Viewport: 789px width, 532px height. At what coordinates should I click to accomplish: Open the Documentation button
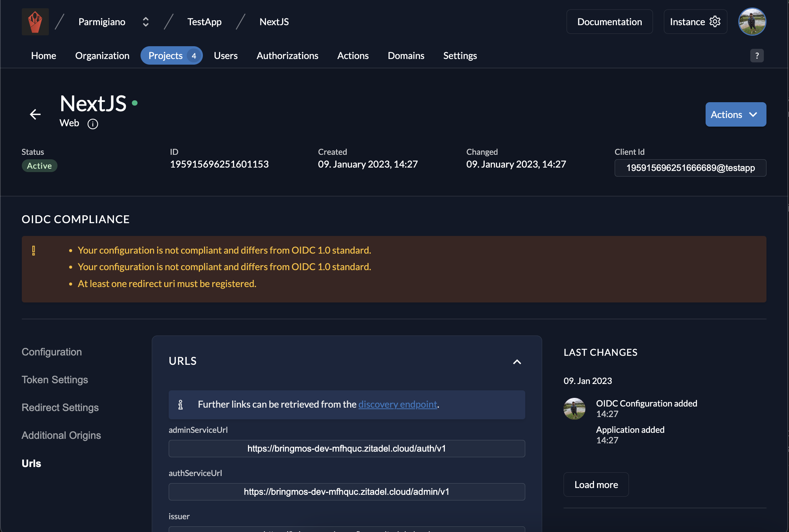click(x=609, y=22)
